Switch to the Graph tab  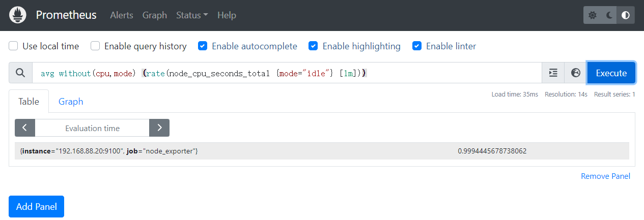click(71, 102)
